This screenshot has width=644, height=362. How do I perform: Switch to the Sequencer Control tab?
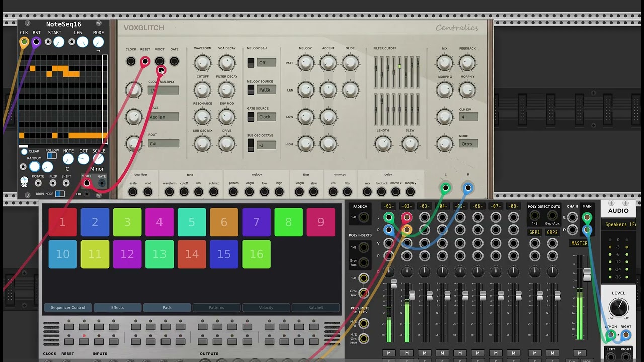coord(68,307)
